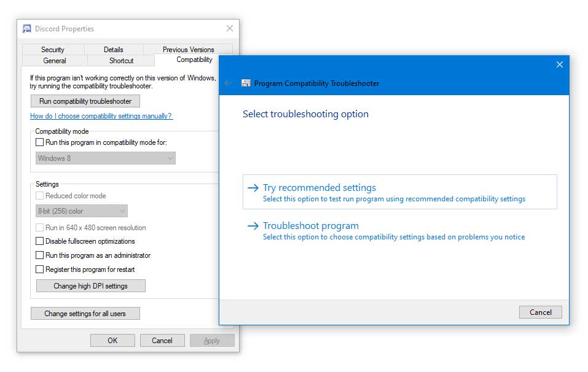Close the Program Compatibility Troubleshooter window
The width and height of the screenshot is (588, 372).
[559, 64]
